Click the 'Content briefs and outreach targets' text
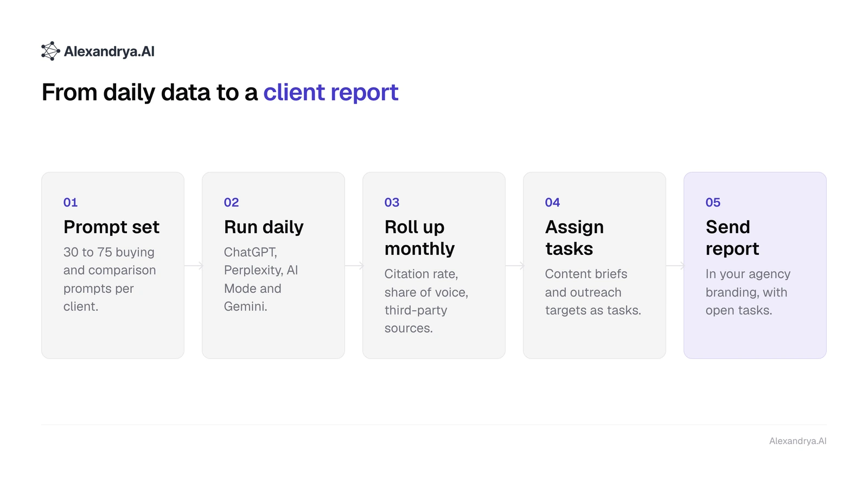This screenshot has height=488, width=868. click(593, 292)
